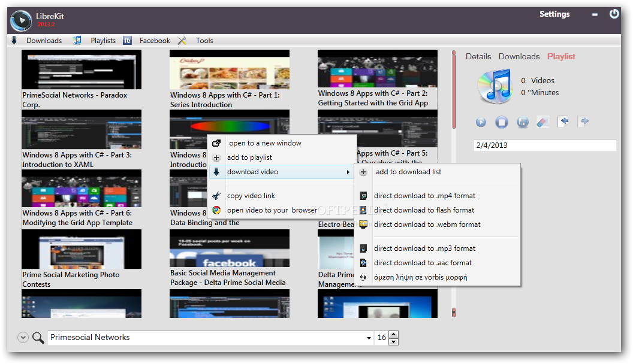Image resolution: width=633 pixels, height=364 pixels.
Task: Click the icon beside flash format option
Action: pyautogui.click(x=363, y=210)
